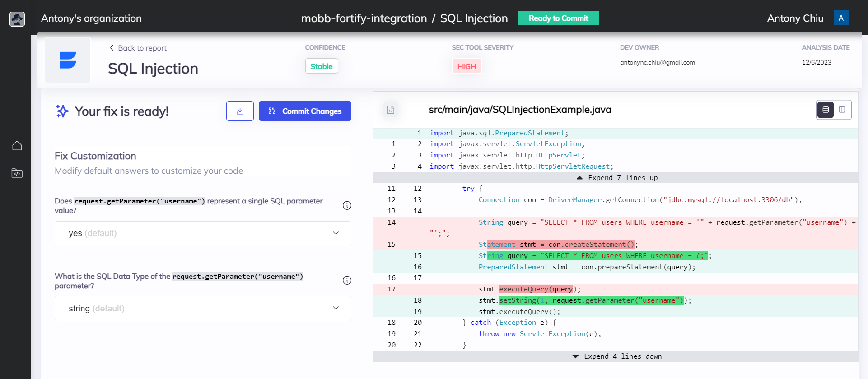
Task: Expand 7 lines up in diff
Action: [x=617, y=178]
